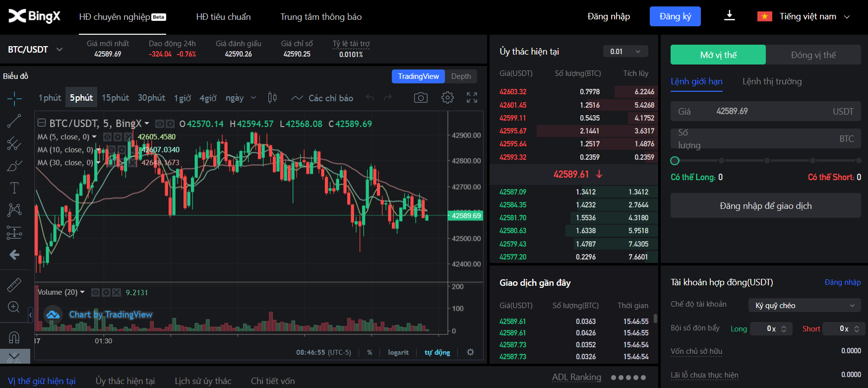Select the text annotation tool
Image resolution: width=868 pixels, height=388 pixels.
14,188
